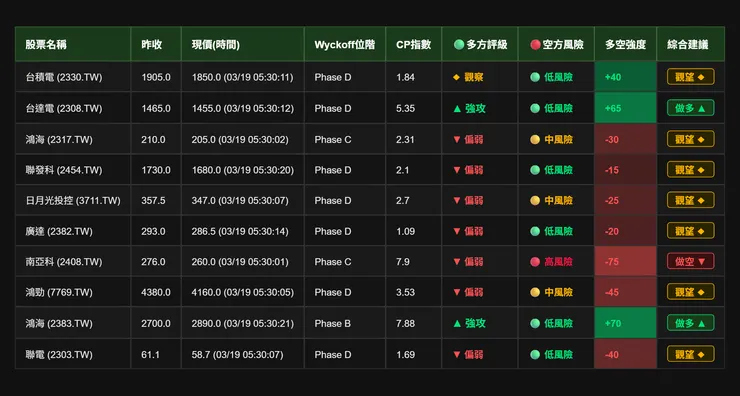Viewport: 740px width, 396px height.
Task: Select stock name 台達電 (2308.TW)
Action: pos(64,109)
